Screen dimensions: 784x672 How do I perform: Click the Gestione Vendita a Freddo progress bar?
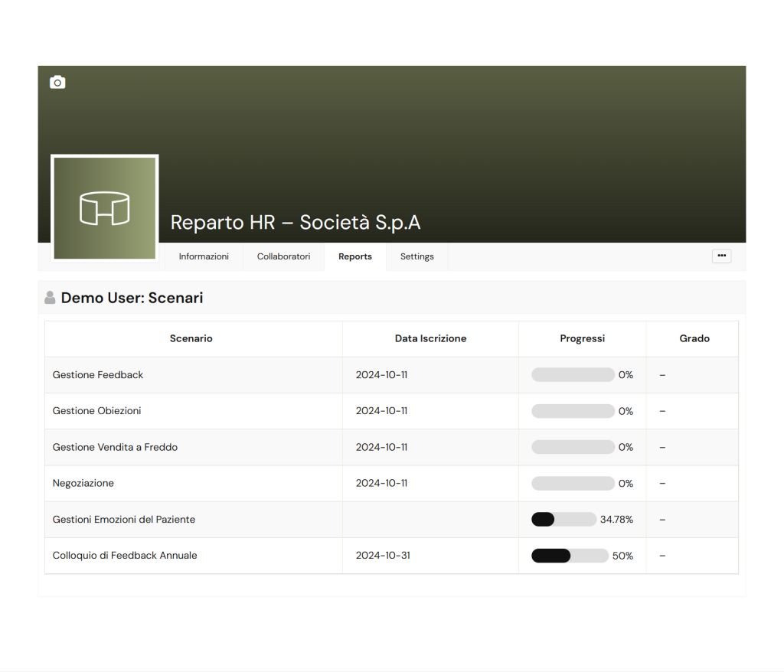(573, 447)
